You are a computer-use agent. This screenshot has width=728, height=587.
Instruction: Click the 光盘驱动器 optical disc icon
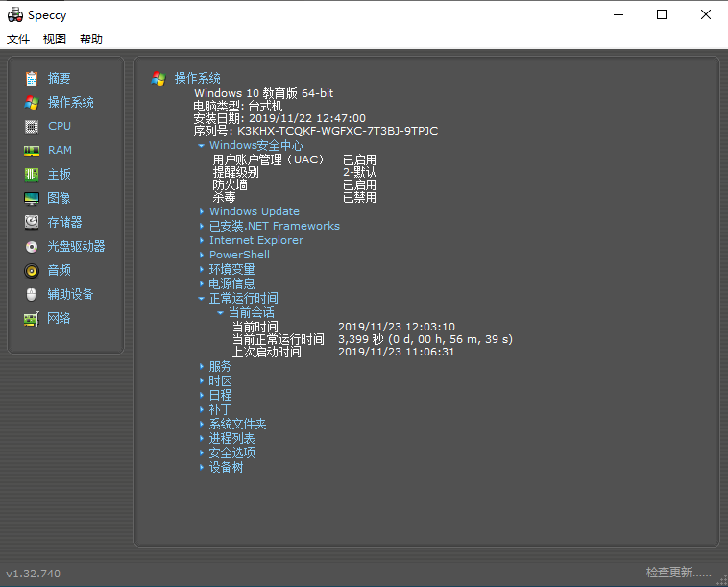tap(32, 246)
